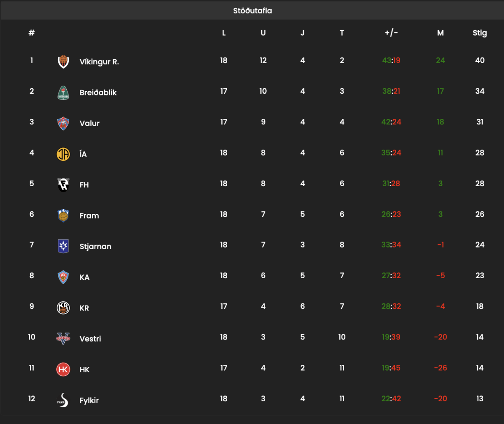Select the Stjarnan star logo

click(x=63, y=246)
